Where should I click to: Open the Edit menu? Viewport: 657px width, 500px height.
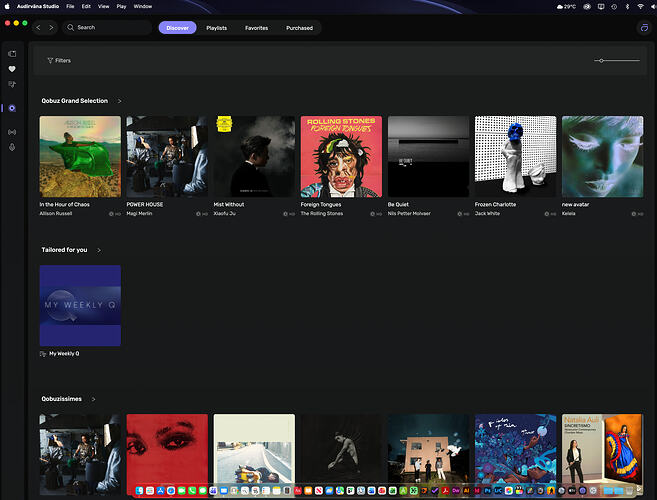(86, 6)
